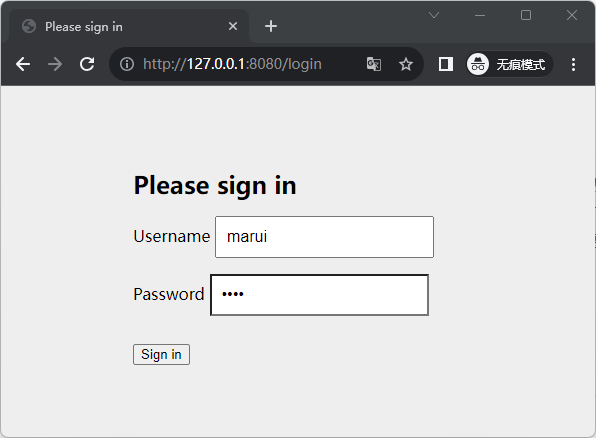Open the side panel icon
Image resolution: width=596 pixels, height=438 pixels.
tap(445, 64)
